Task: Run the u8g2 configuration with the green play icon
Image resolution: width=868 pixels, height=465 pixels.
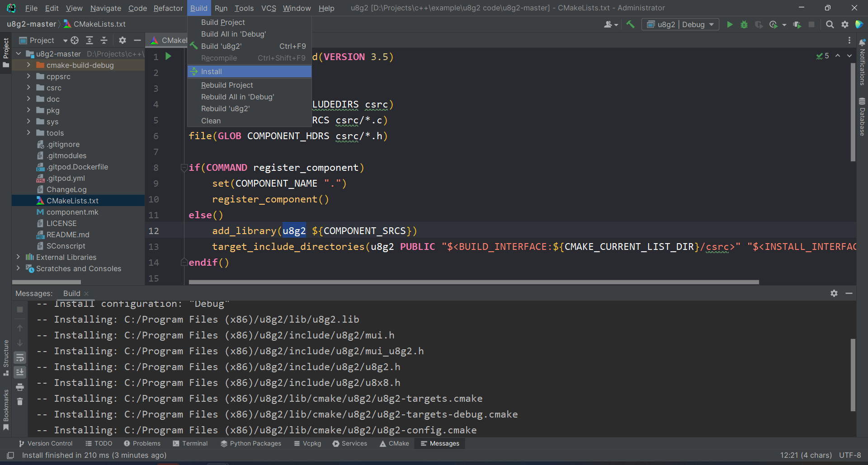Action: [x=729, y=24]
